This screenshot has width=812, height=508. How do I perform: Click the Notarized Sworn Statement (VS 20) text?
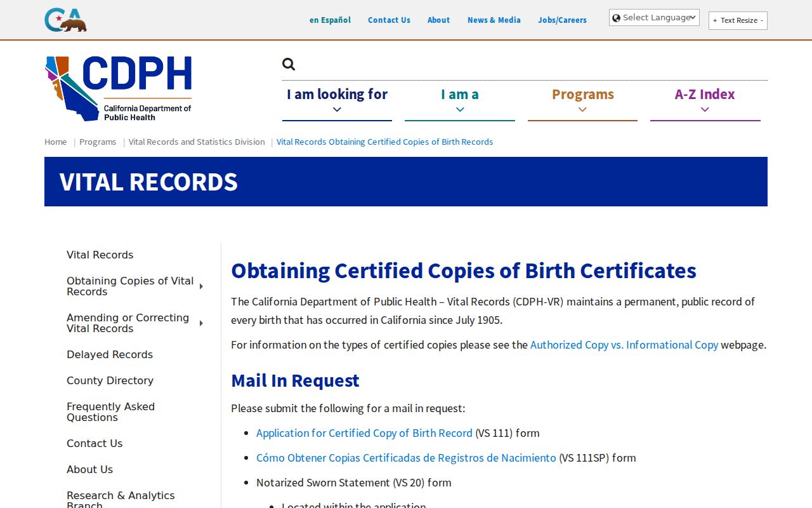tap(354, 483)
